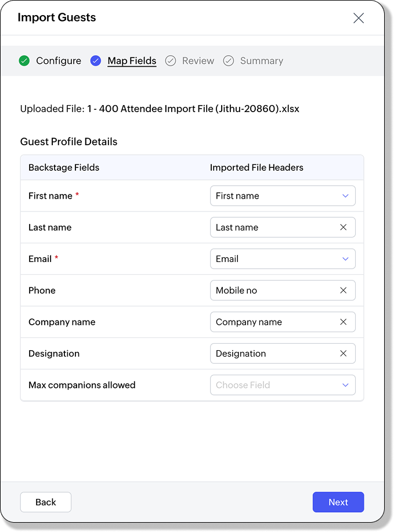Open the Email header dropdown arrow
Image resolution: width=394 pixels, height=532 pixels.
pyautogui.click(x=345, y=259)
